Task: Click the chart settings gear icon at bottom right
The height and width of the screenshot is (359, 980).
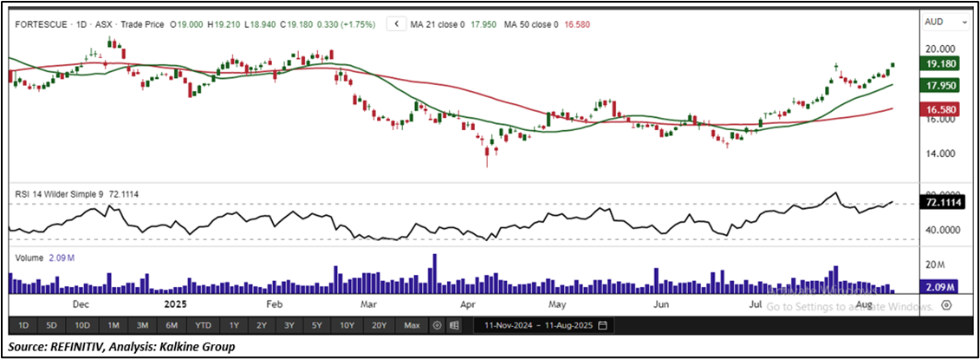Action: pos(946,305)
